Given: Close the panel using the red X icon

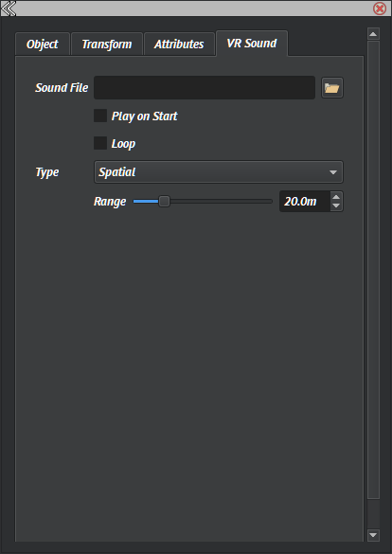Looking at the screenshot, I should click(380, 9).
